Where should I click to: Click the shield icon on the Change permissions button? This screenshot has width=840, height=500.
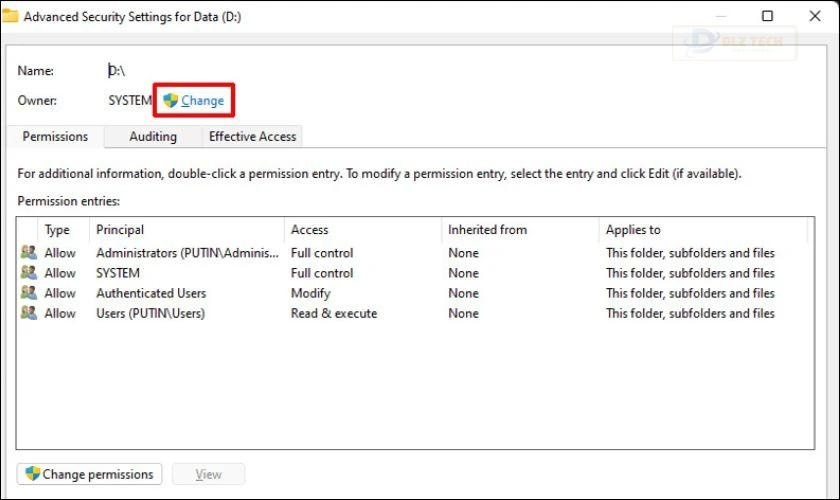32,474
